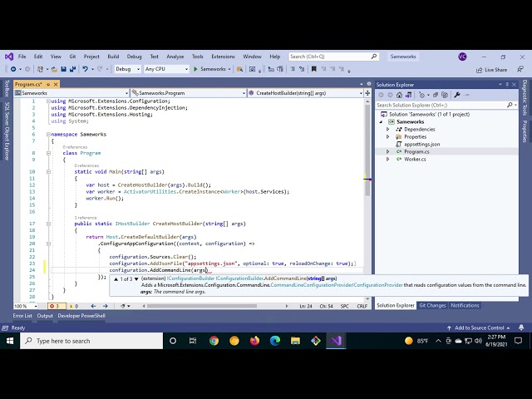This screenshot has width=532, height=399.
Task: Click the New Project toolbar icon
Action: pyautogui.click(x=41, y=69)
